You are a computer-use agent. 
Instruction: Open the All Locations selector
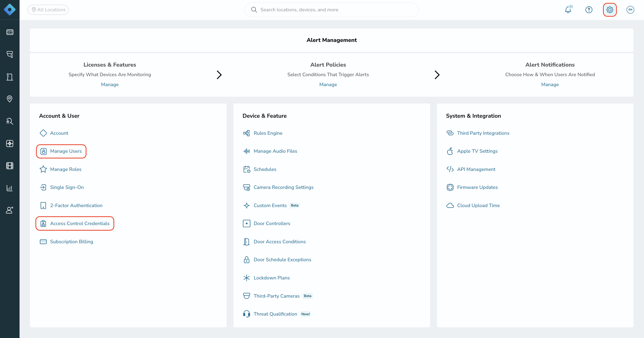click(48, 10)
